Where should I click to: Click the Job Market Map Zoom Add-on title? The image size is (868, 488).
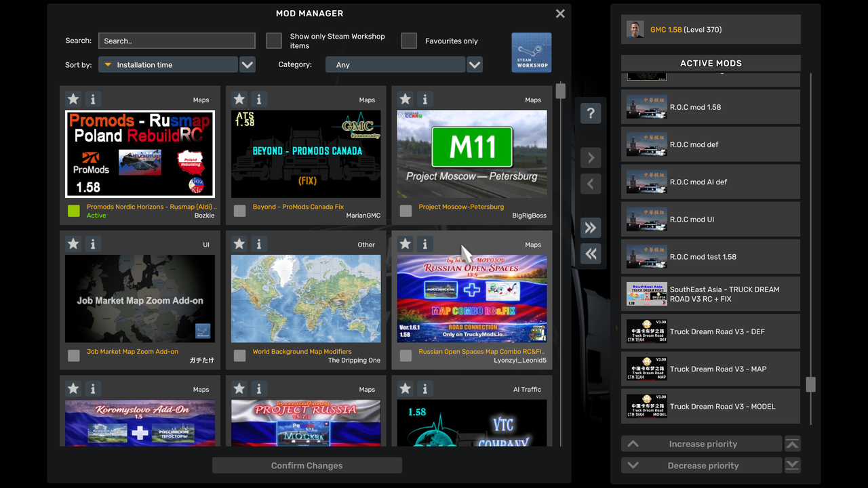pyautogui.click(x=132, y=352)
